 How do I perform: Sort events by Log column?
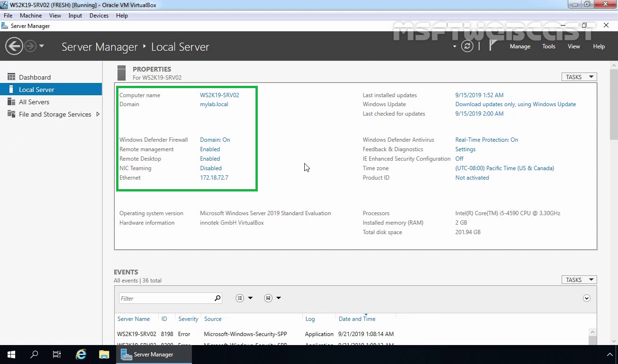tap(310, 319)
